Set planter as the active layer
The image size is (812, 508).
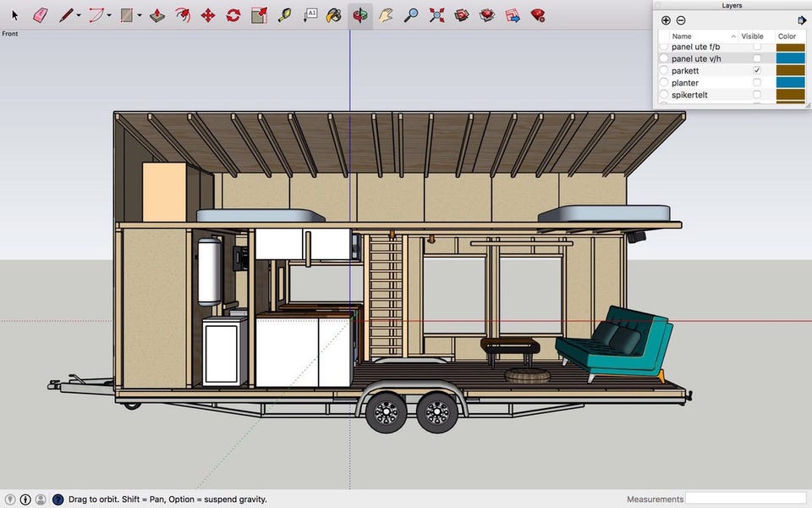click(663, 82)
